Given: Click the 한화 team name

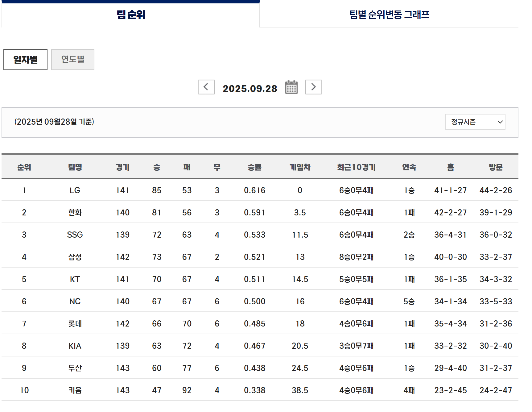Looking at the screenshot, I should coord(75,212).
